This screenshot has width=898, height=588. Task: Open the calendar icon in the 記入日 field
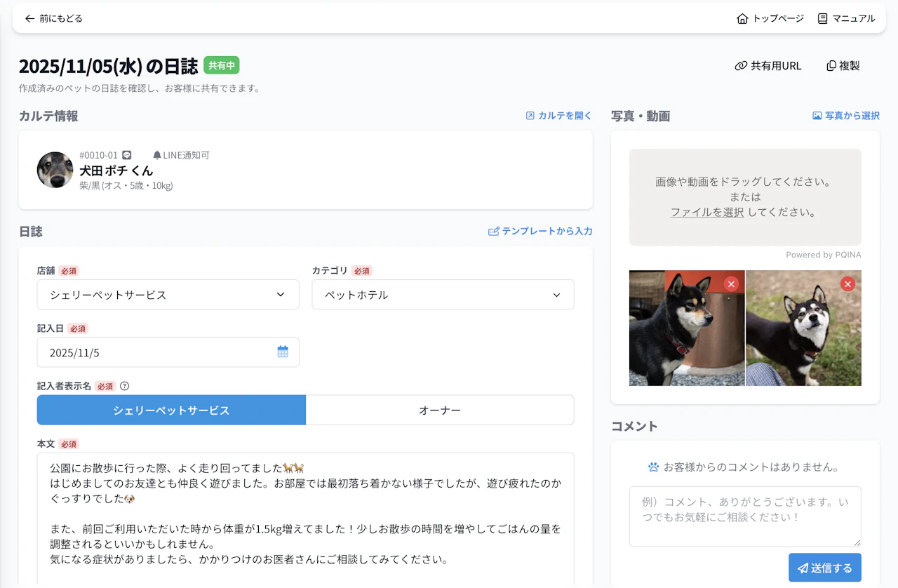(283, 352)
